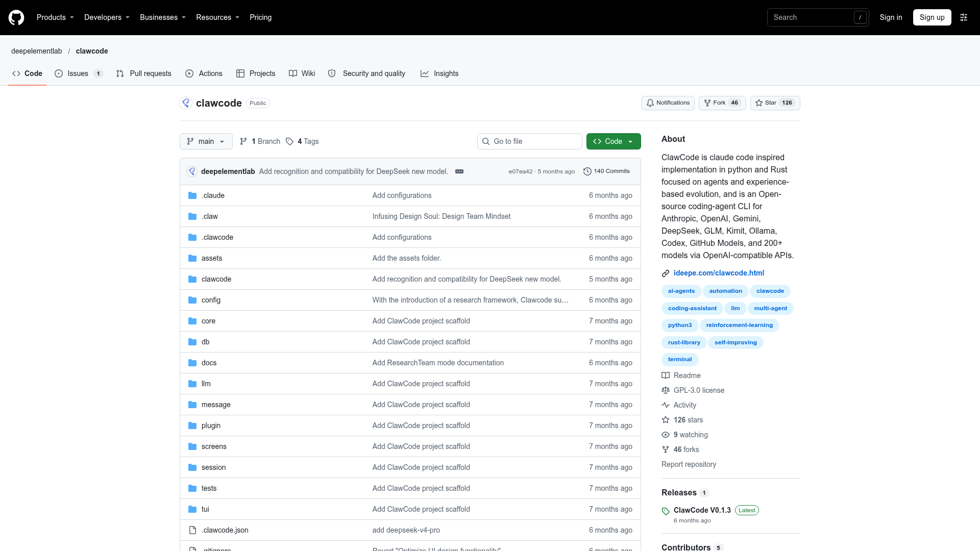Open the Report repository link
This screenshot has height=551, width=980.
689,464
